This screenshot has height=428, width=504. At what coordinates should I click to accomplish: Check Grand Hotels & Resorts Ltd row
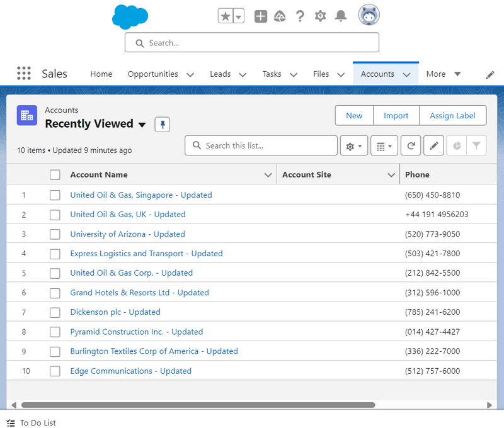click(x=55, y=293)
